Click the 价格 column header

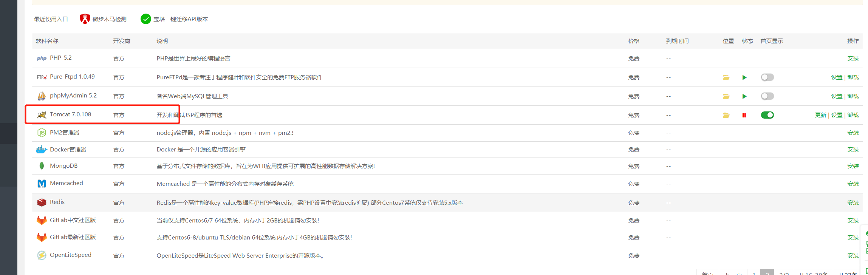coord(634,41)
